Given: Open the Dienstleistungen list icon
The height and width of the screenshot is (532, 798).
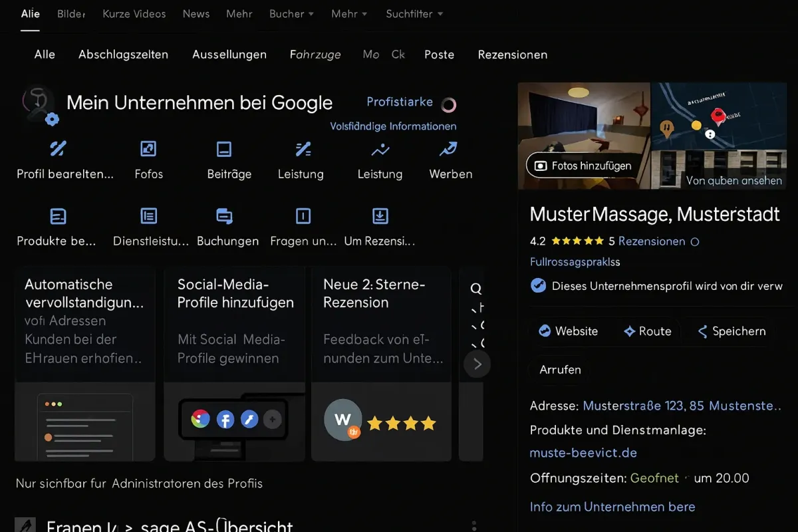Looking at the screenshot, I should point(148,215).
